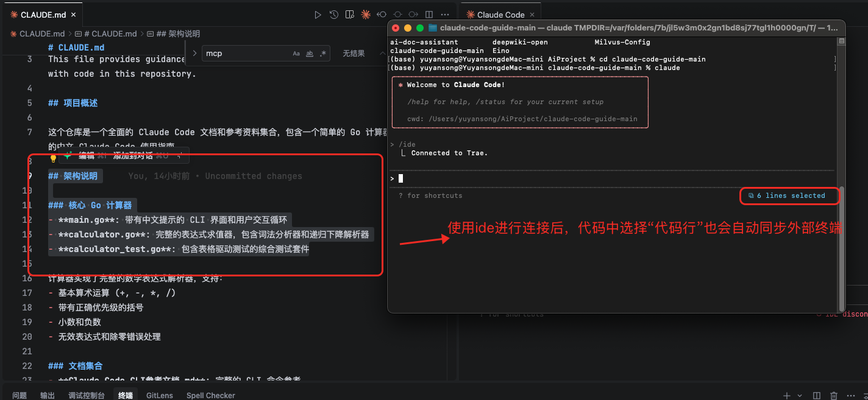Click the folder icon in terminal title bar
This screenshot has height=400, width=868.
(433, 27)
